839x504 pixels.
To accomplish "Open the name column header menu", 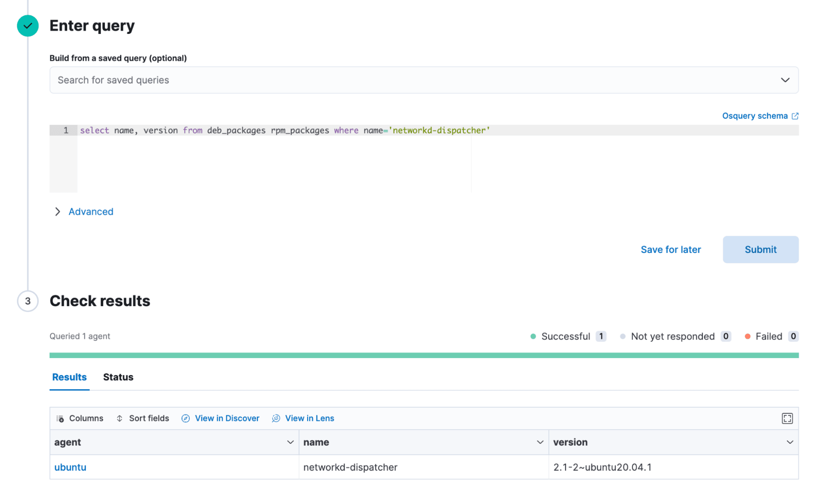I will tap(540, 442).
